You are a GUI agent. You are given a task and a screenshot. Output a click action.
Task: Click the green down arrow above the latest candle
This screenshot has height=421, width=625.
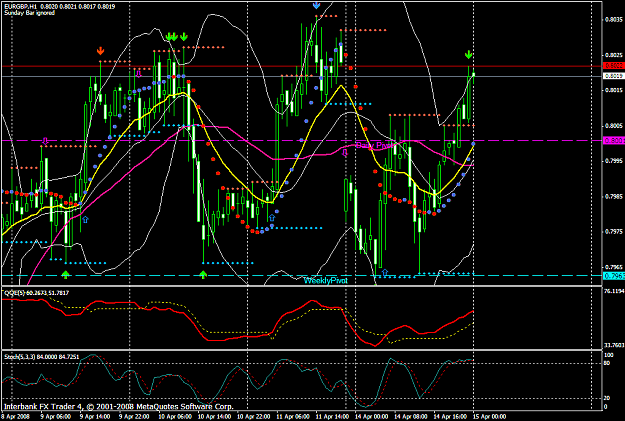pos(469,55)
